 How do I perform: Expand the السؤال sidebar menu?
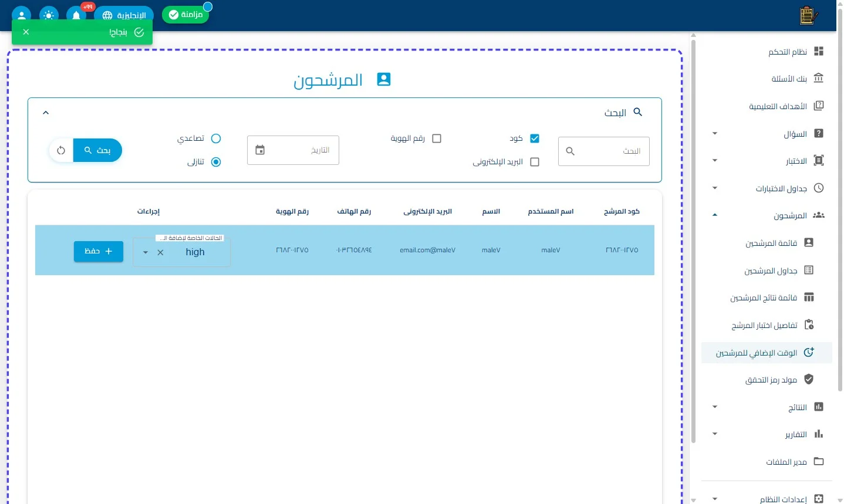pos(767,134)
